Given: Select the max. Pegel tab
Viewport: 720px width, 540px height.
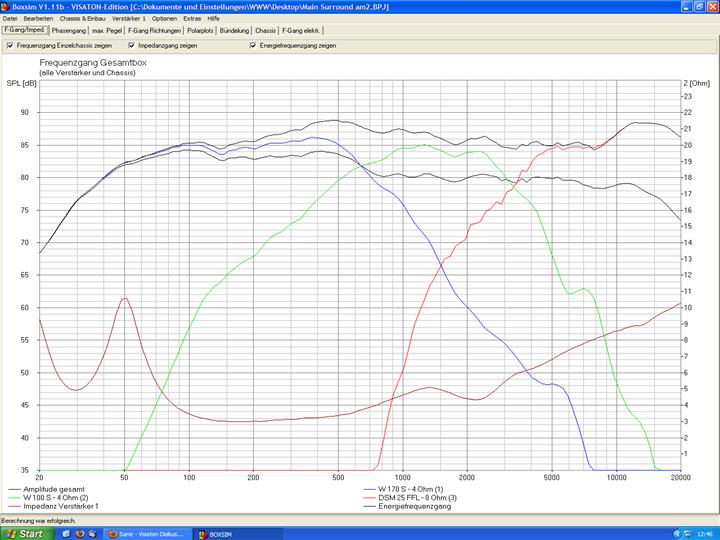Looking at the screenshot, I should pyautogui.click(x=107, y=31).
